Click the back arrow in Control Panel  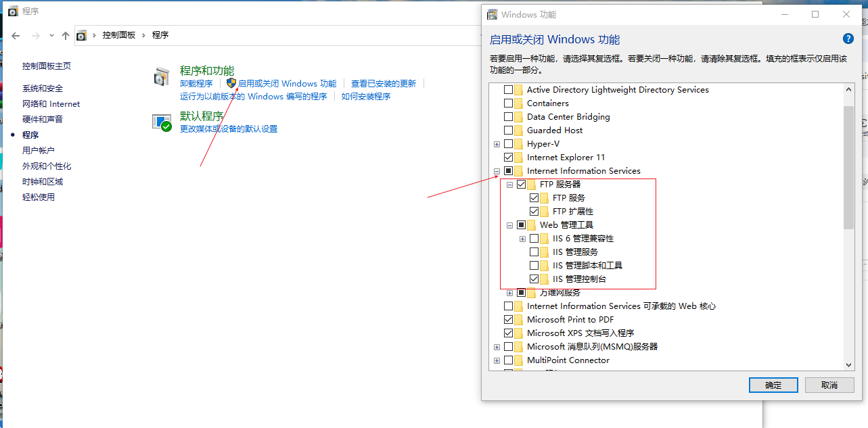click(16, 35)
